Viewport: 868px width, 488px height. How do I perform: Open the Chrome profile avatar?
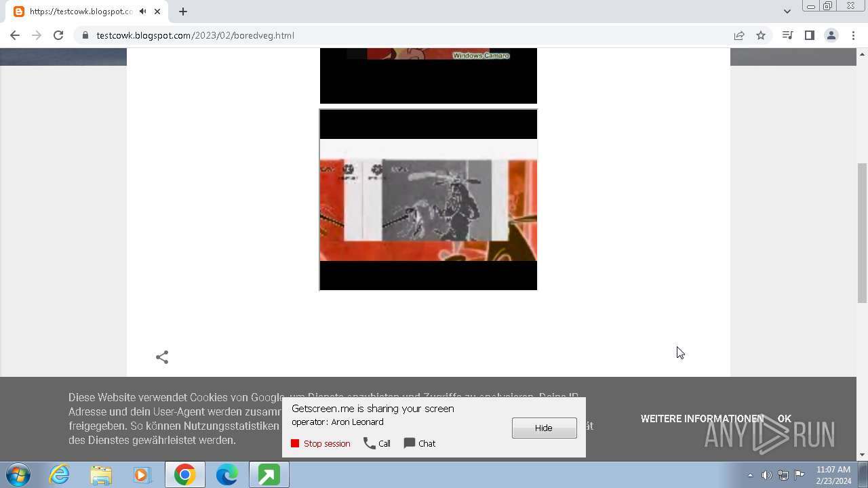click(831, 35)
